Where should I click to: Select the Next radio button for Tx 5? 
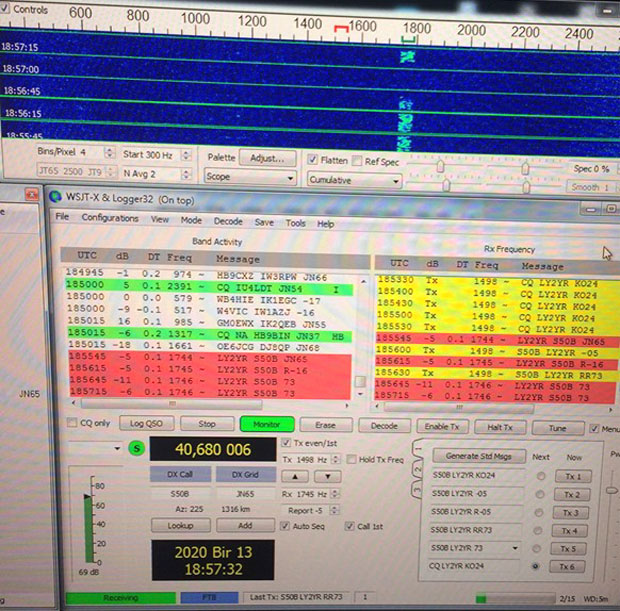coord(536,549)
